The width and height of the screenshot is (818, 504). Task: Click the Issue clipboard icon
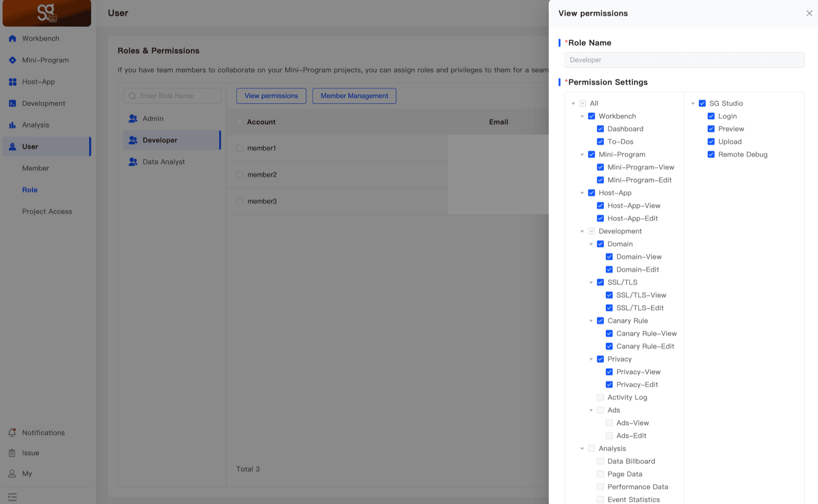coord(12,453)
